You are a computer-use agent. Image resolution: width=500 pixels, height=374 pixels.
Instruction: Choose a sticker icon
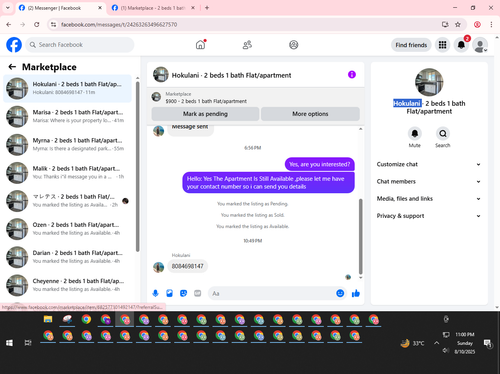183,293
